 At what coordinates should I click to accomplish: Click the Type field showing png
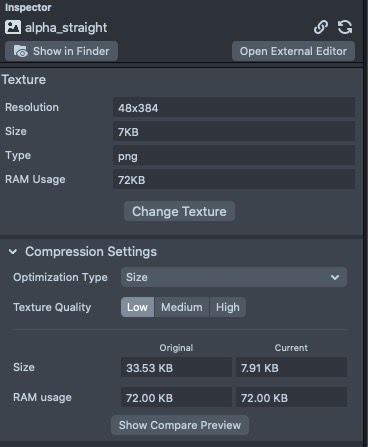234,155
